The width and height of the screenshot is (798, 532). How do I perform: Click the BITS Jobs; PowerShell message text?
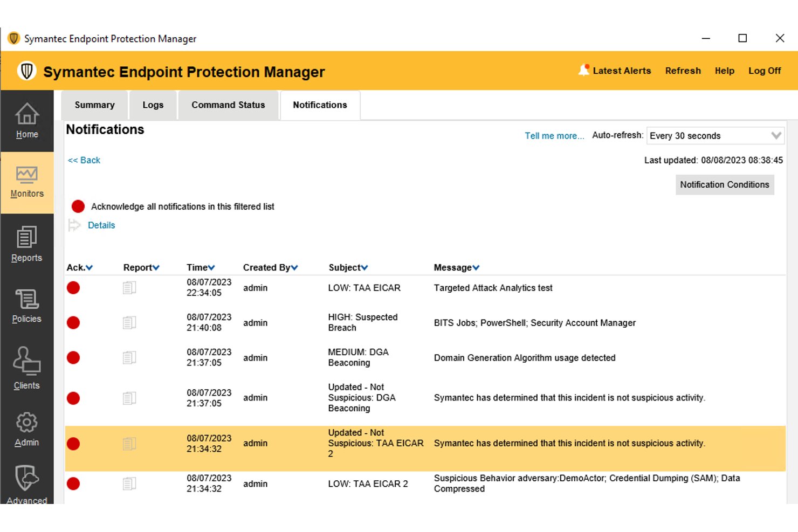pyautogui.click(x=535, y=323)
